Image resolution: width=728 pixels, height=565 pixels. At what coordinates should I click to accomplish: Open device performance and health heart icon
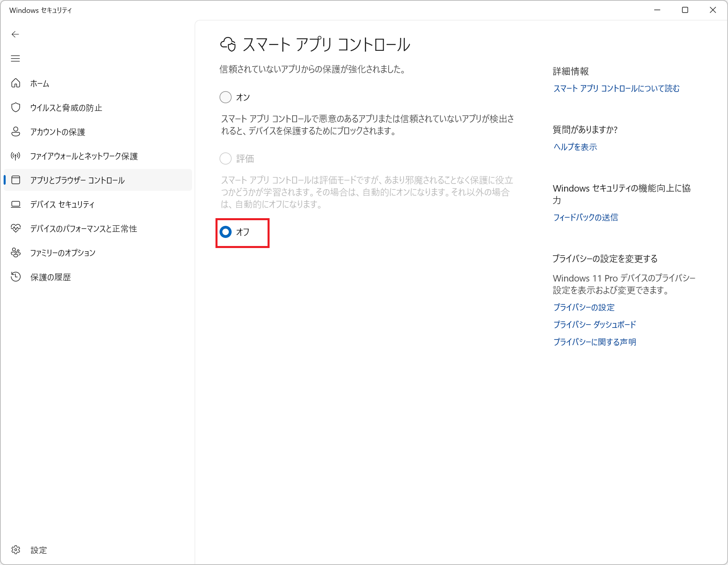coord(16,228)
